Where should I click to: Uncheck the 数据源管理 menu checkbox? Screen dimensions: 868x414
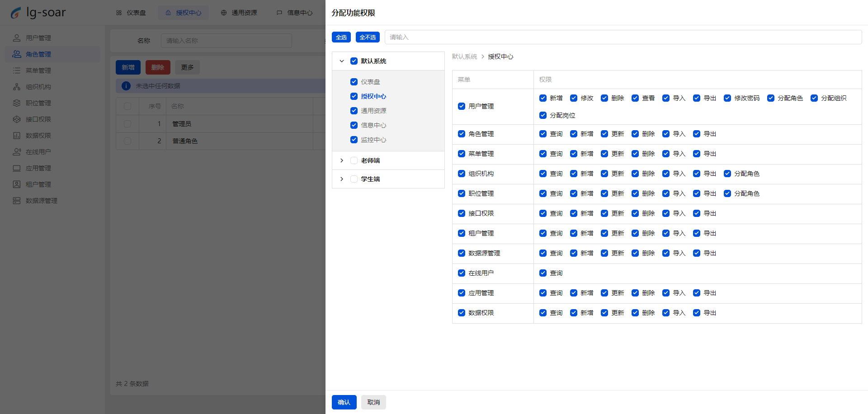point(462,253)
